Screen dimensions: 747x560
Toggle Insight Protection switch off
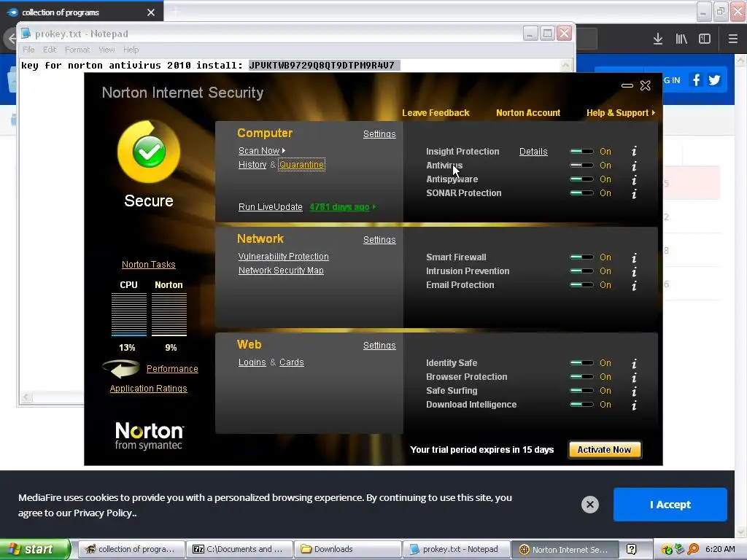pos(581,152)
